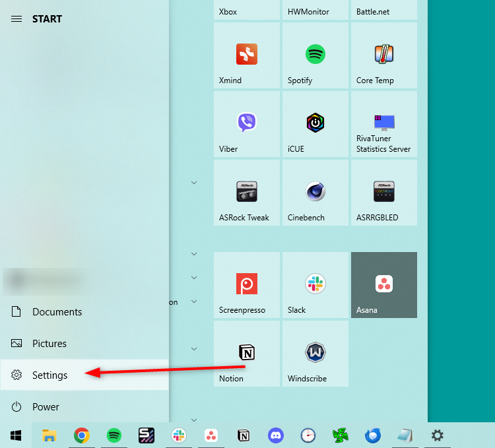Launch the Screenpresso tile
The image size is (495, 448).
[x=247, y=285]
